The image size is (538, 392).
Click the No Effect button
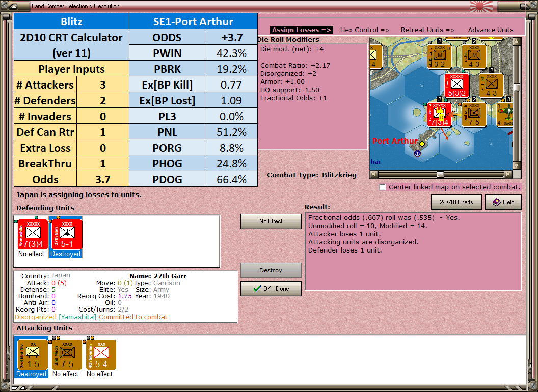pyautogui.click(x=271, y=221)
